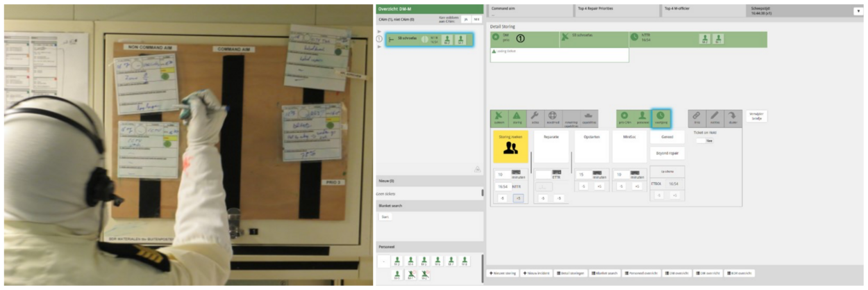Open the 'acties' wrench icon tab
Image resolution: width=868 pixels, height=290 pixels.
tap(535, 118)
